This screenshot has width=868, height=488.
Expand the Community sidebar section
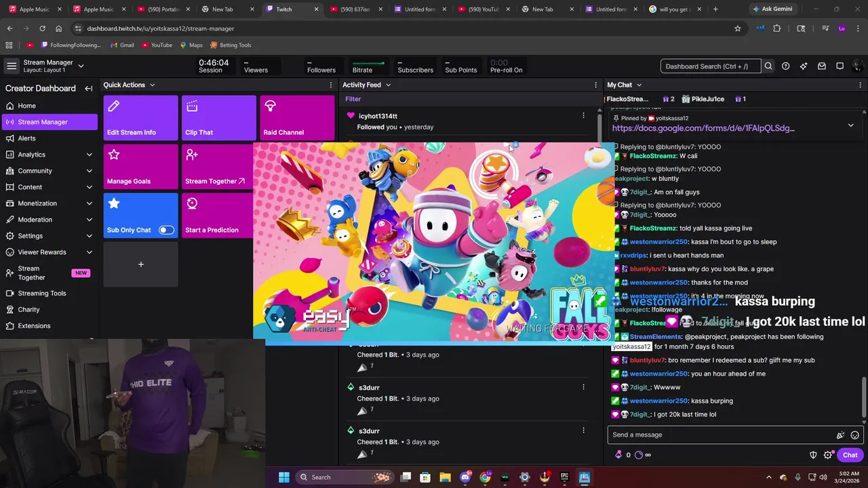click(x=89, y=171)
